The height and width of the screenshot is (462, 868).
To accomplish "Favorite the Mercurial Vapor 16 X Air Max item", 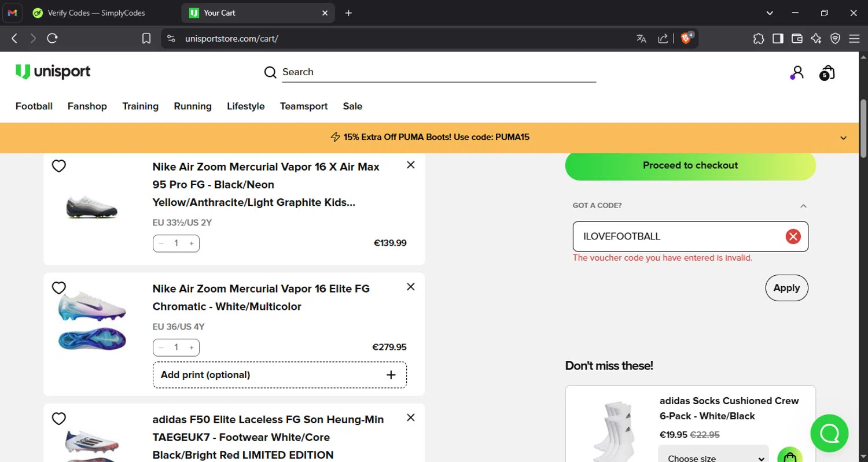I will 59,166.
